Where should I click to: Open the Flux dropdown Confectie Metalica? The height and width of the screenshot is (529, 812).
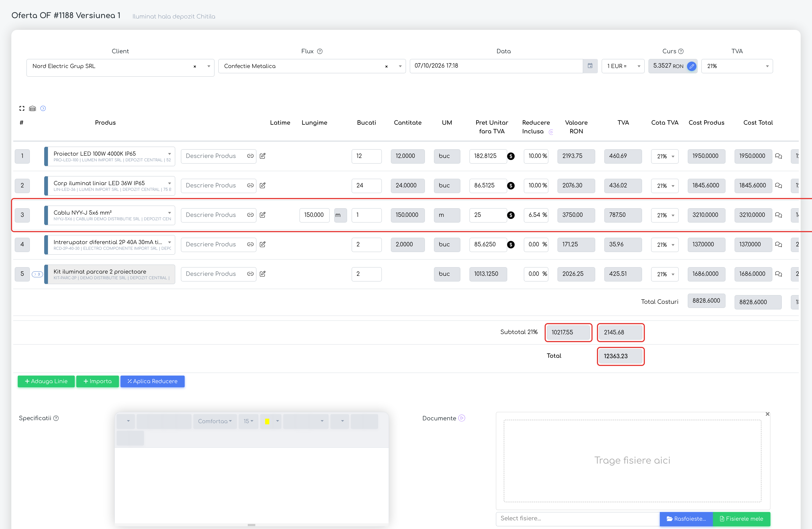pyautogui.click(x=312, y=66)
